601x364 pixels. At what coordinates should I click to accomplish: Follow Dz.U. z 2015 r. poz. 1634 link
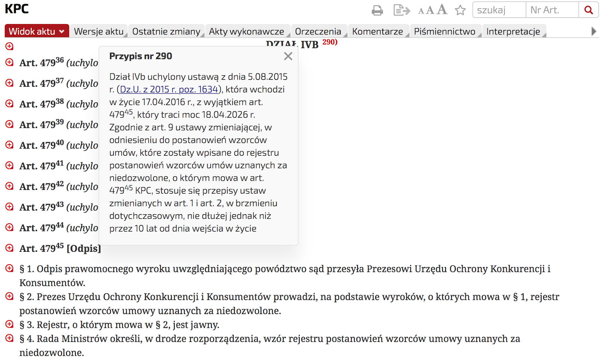pos(169,89)
